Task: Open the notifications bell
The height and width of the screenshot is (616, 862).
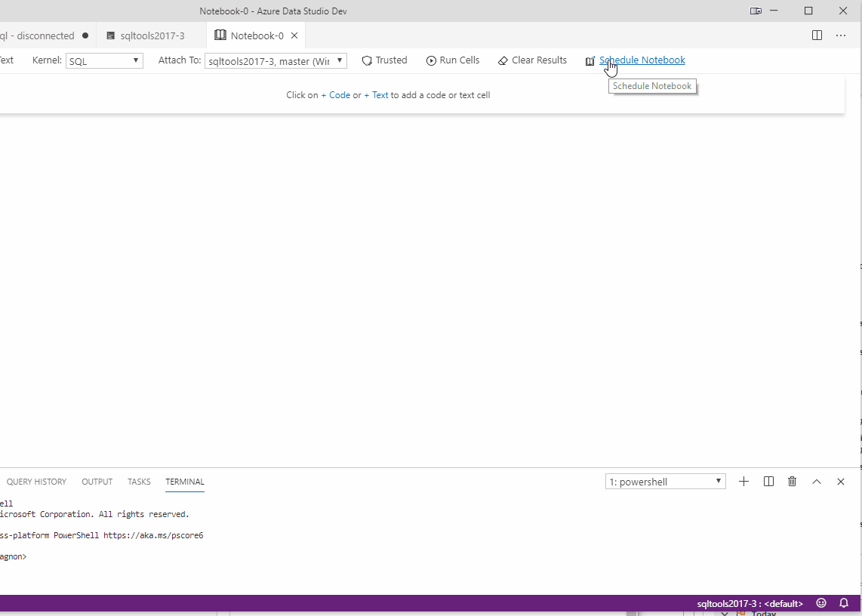Action: coord(843,603)
